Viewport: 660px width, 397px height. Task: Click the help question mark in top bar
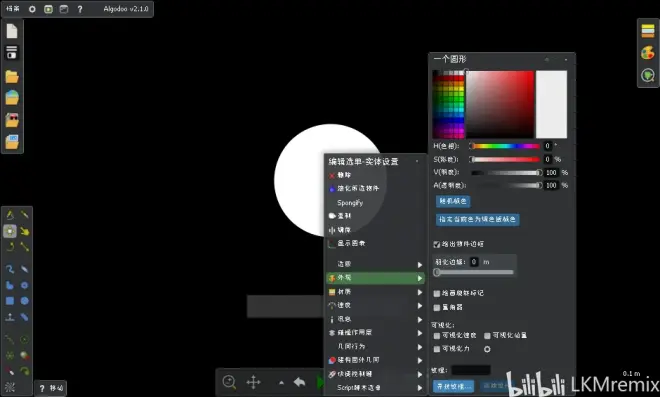coord(80,9)
